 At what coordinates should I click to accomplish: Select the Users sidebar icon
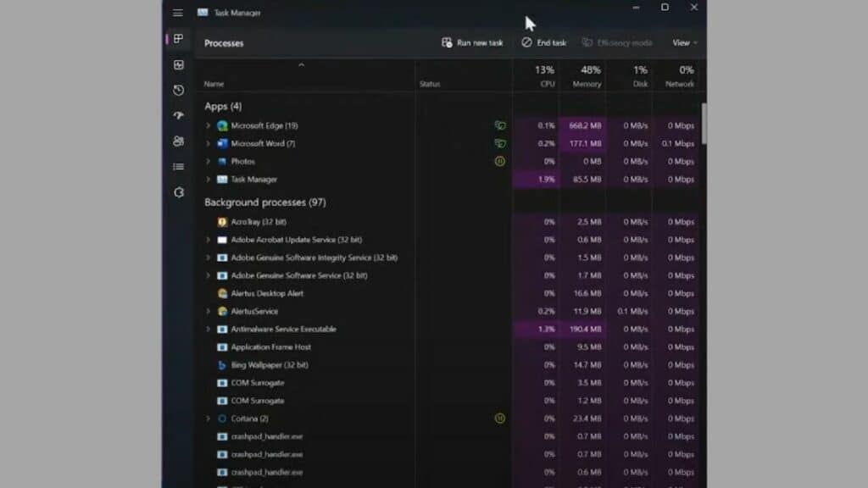click(178, 142)
